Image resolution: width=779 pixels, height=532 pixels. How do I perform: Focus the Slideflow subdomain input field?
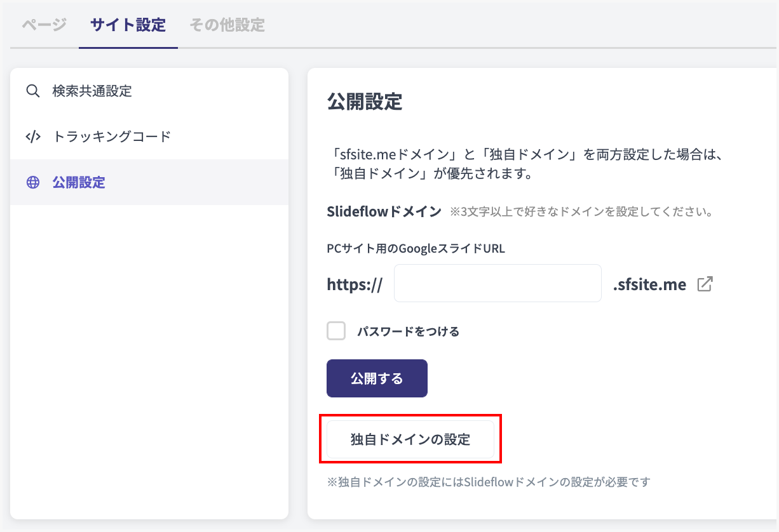498,283
